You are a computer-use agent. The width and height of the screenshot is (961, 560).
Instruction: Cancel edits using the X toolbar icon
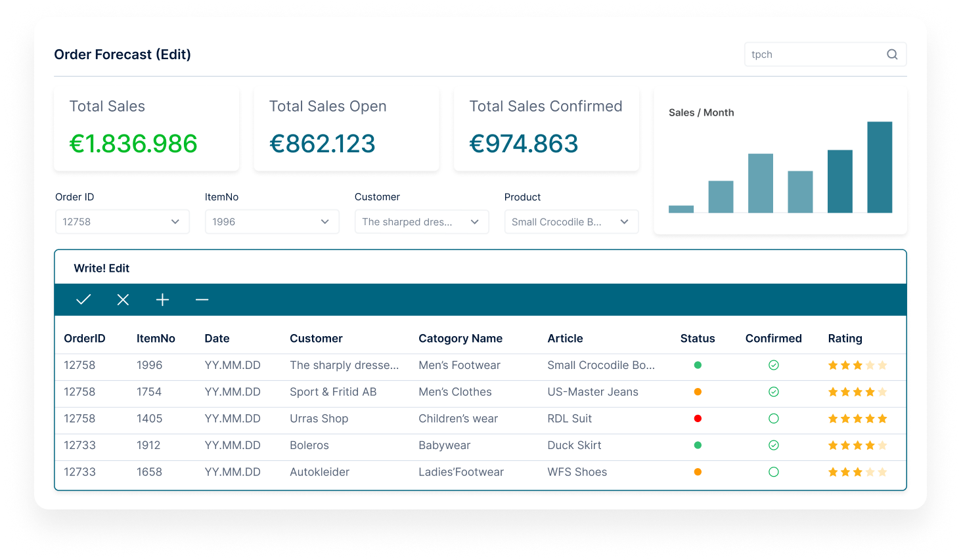[122, 299]
